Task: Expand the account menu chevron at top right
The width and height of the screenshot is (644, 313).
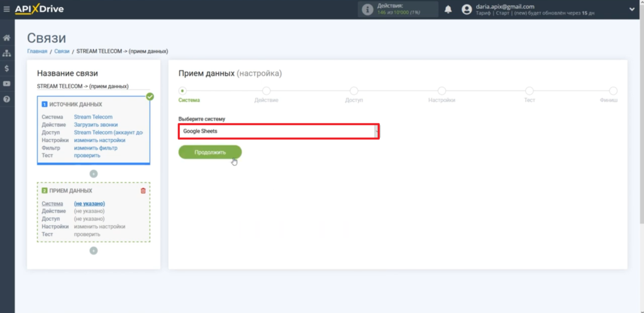Action: [631, 9]
